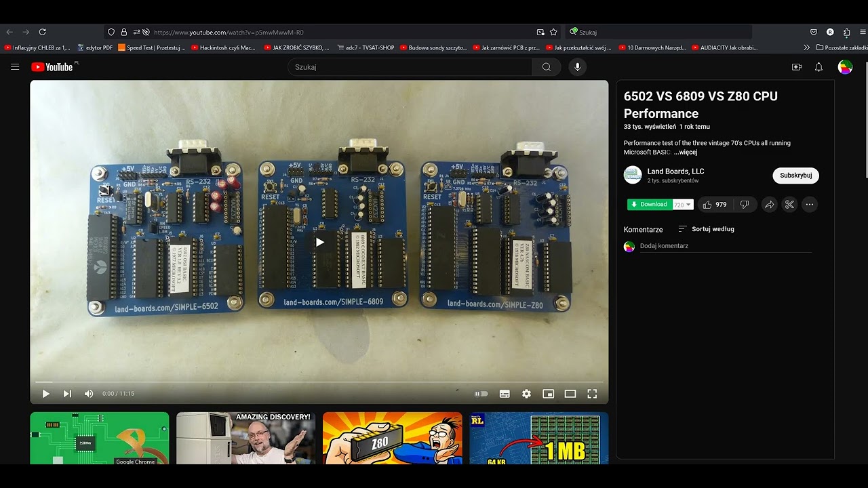Click the YouTube search magnifier button
Screen dimensions: 868x488
point(547,67)
